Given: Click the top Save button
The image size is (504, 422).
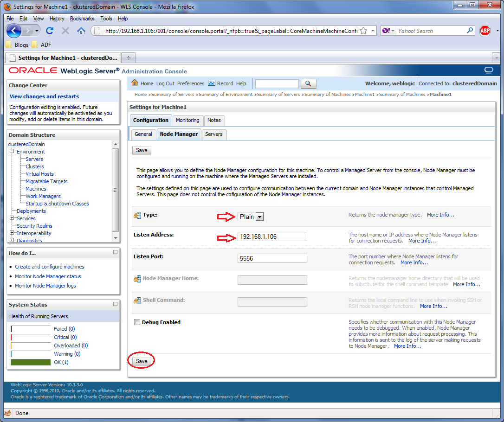Looking at the screenshot, I should (142, 150).
